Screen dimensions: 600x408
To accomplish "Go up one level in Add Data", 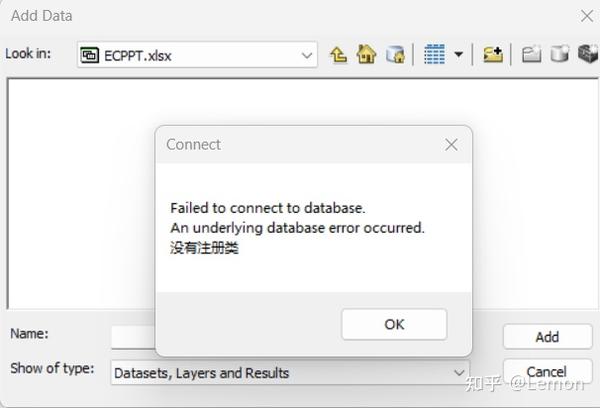I will 339,55.
